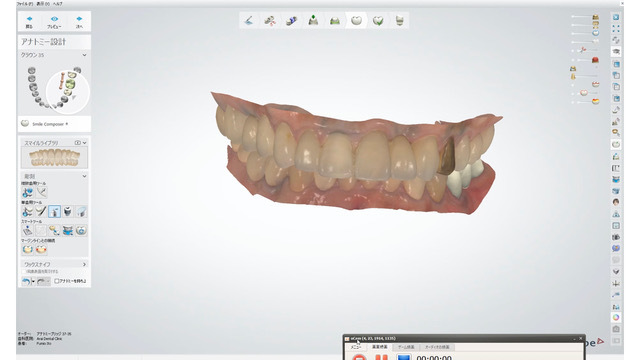Viewport: 640px width, 360px height.
Task: Click the camera snapshot icon
Action: point(616,329)
